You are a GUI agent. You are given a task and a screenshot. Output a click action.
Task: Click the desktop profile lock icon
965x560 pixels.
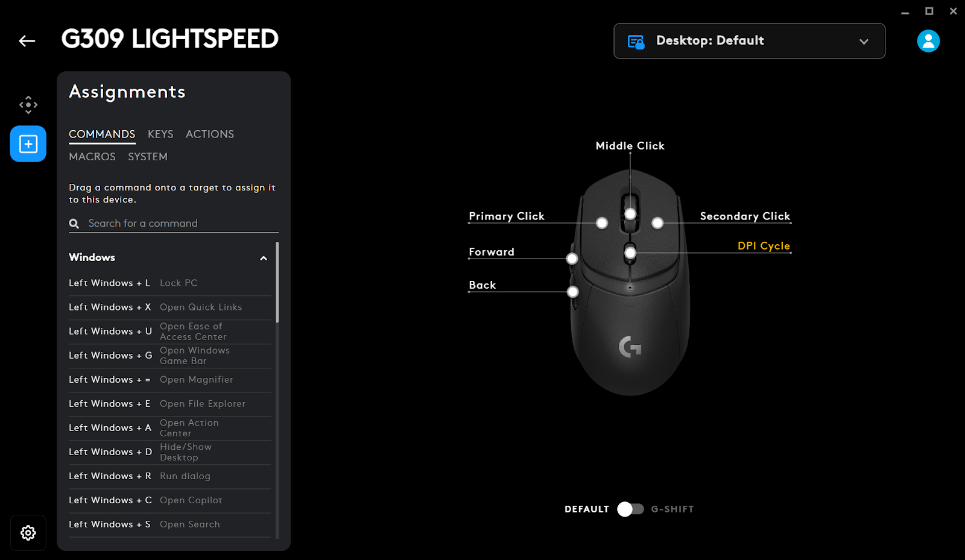pyautogui.click(x=636, y=42)
